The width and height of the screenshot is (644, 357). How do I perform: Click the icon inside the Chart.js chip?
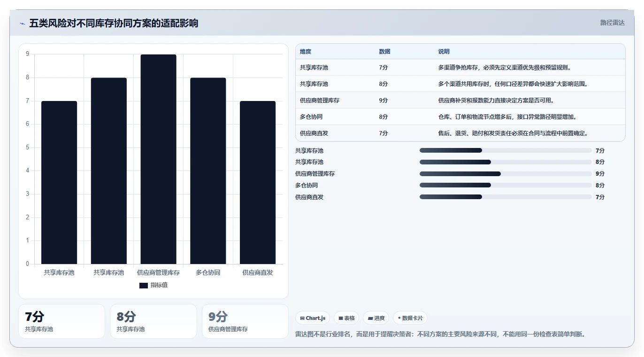(x=302, y=318)
